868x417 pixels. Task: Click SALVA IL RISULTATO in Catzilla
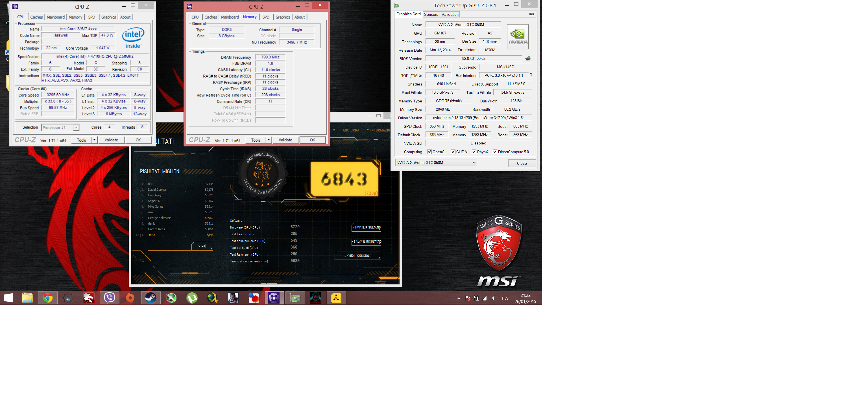click(x=366, y=242)
